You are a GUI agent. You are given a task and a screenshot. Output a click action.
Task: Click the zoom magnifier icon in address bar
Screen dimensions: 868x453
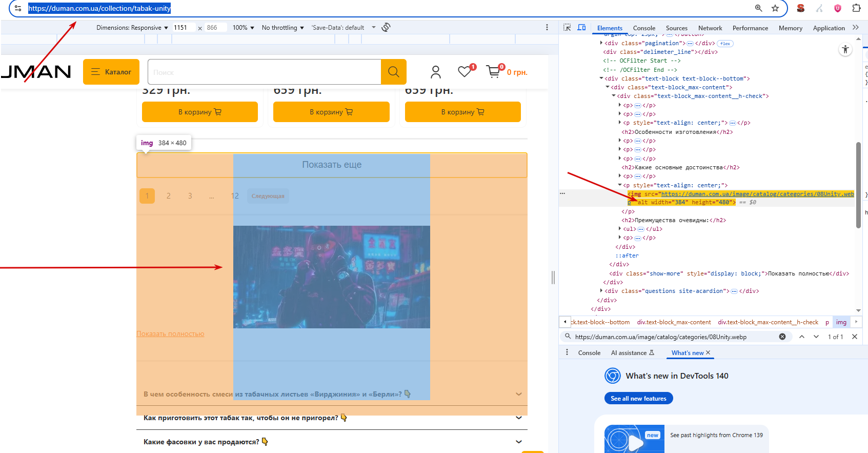point(759,8)
